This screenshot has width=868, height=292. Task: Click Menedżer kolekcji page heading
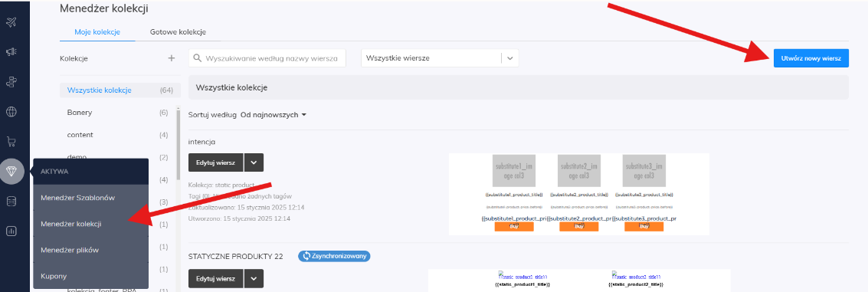pos(104,8)
